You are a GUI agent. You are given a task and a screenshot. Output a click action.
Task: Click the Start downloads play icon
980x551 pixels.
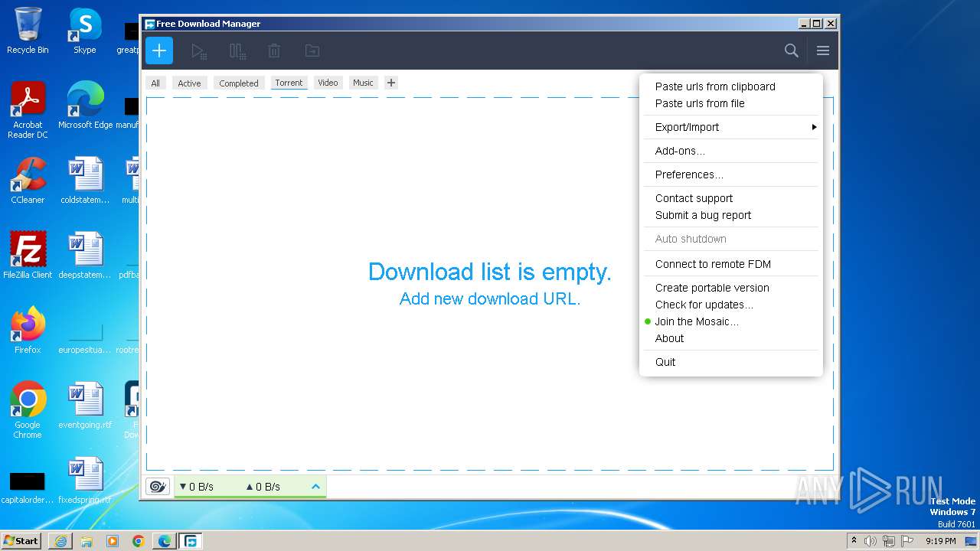[199, 51]
